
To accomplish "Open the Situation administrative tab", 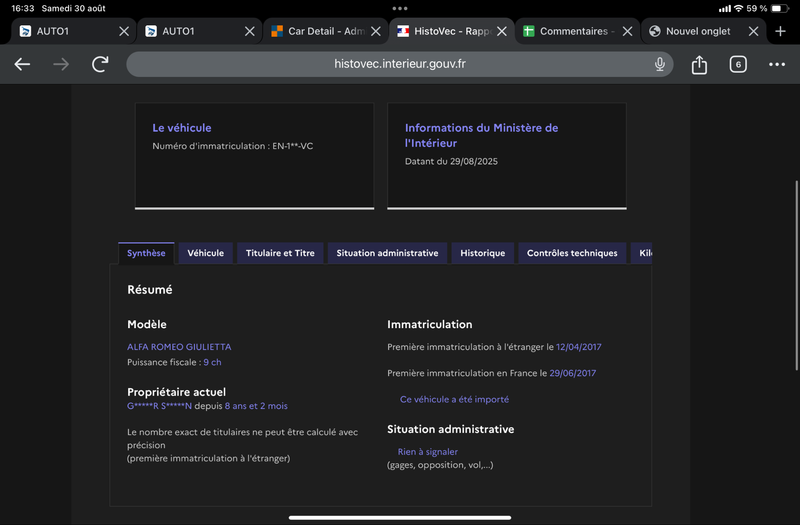I will (x=387, y=253).
